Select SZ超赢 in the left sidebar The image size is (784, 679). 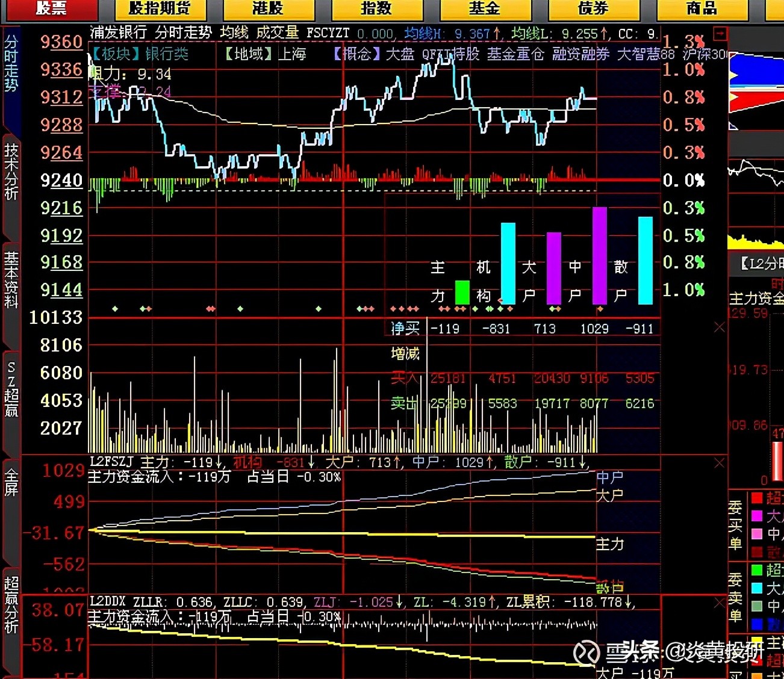pos(11,389)
